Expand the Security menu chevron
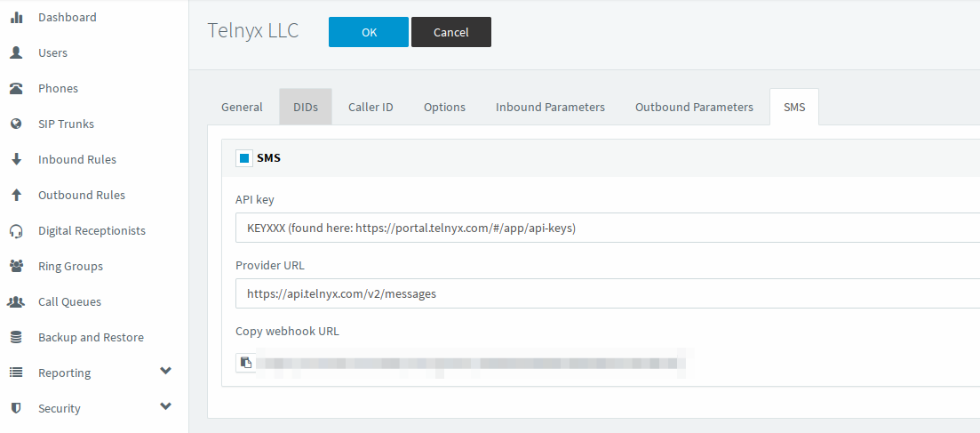Image resolution: width=980 pixels, height=433 pixels. point(165,406)
